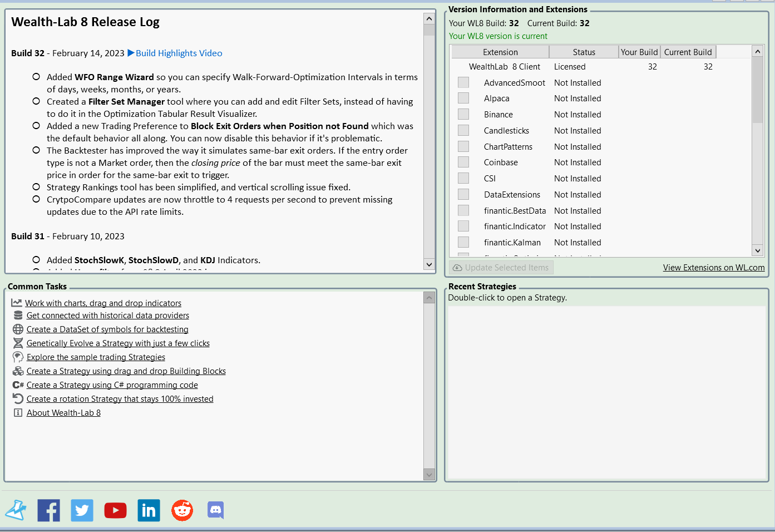The width and height of the screenshot is (775, 532).
Task: Click the blocks icon beside Building Blocks task
Action: click(x=18, y=371)
